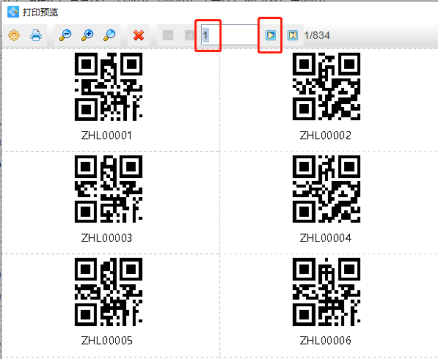The width and height of the screenshot is (438, 360).
Task: Click the print preview window app icon
Action: tap(13, 12)
